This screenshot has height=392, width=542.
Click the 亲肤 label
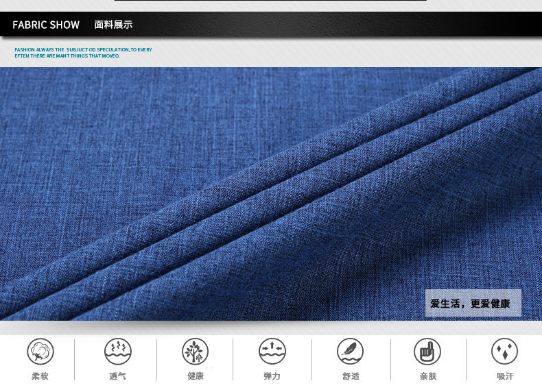428,376
